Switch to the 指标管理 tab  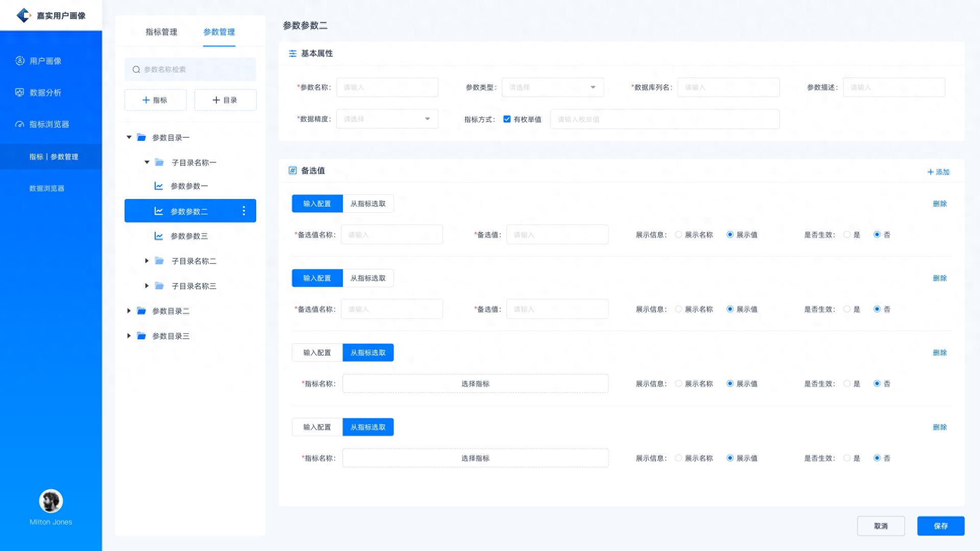point(161,32)
